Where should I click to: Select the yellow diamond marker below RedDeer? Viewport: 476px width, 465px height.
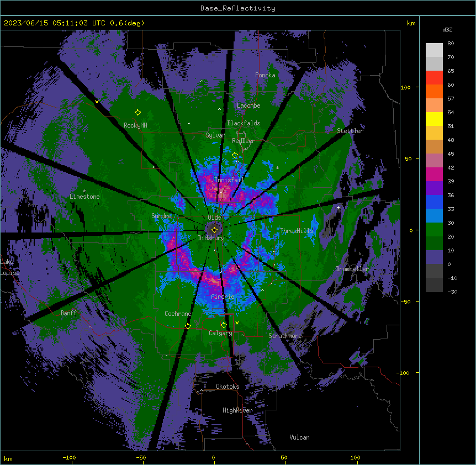[x=235, y=155]
